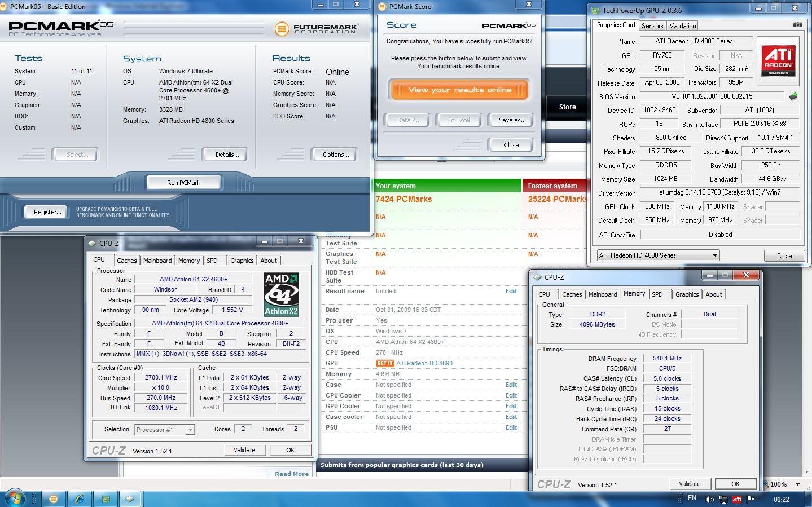812x507 pixels.
Task: Click the Run PCMark button
Action: (183, 183)
